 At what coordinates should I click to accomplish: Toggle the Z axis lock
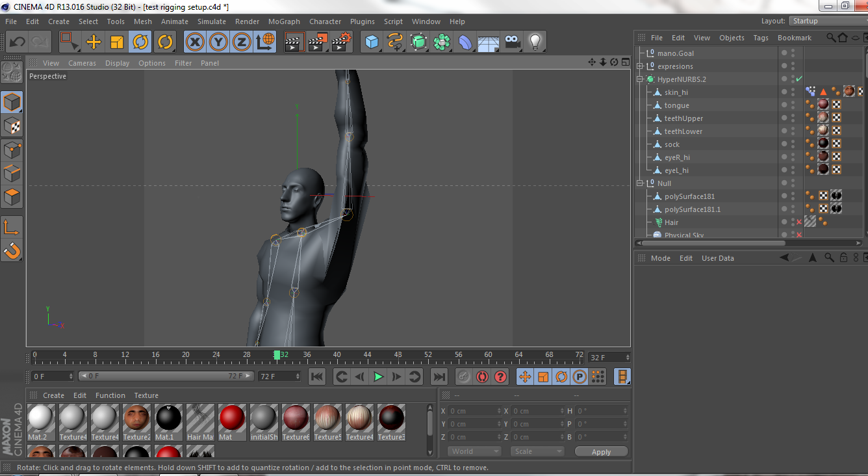click(x=242, y=42)
